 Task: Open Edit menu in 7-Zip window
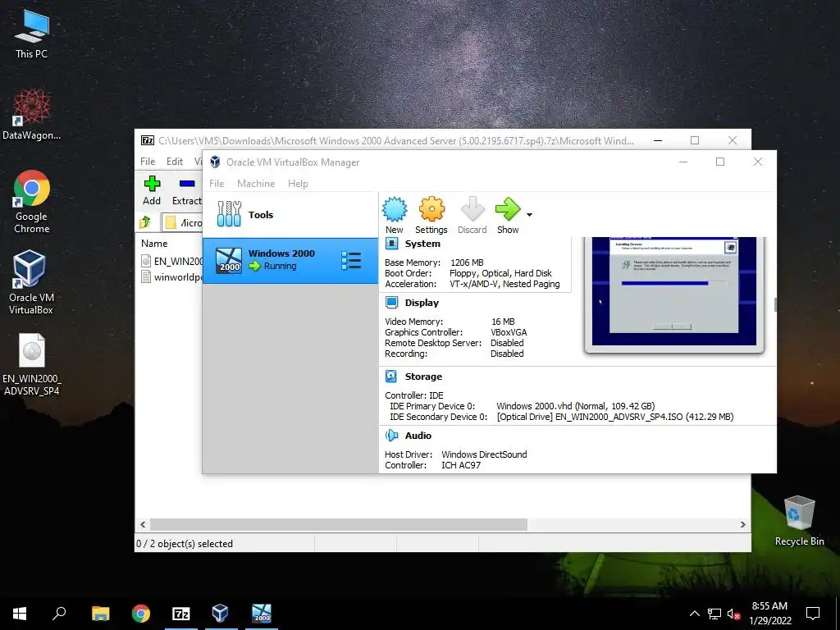175,162
